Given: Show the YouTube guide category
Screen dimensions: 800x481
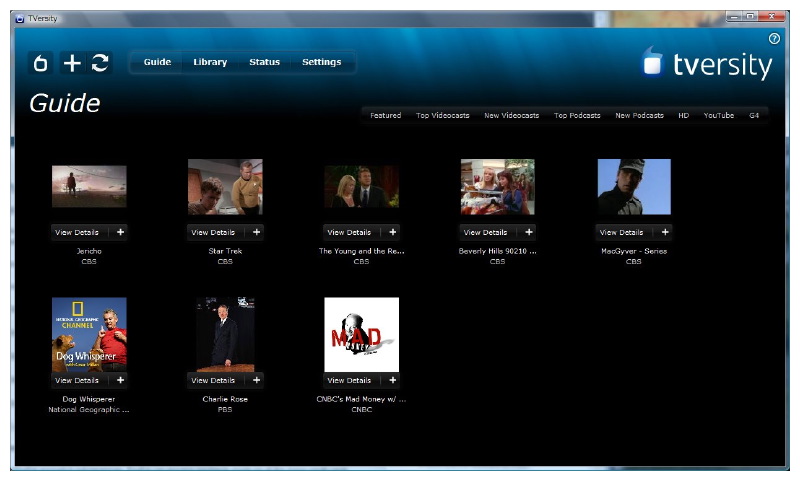Looking at the screenshot, I should tap(718, 116).
